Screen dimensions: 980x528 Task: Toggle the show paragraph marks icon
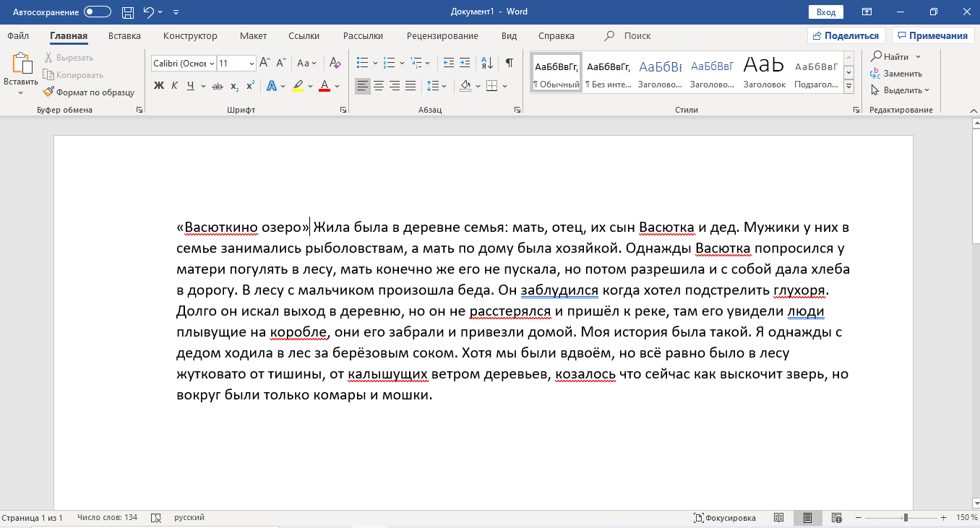(x=510, y=63)
